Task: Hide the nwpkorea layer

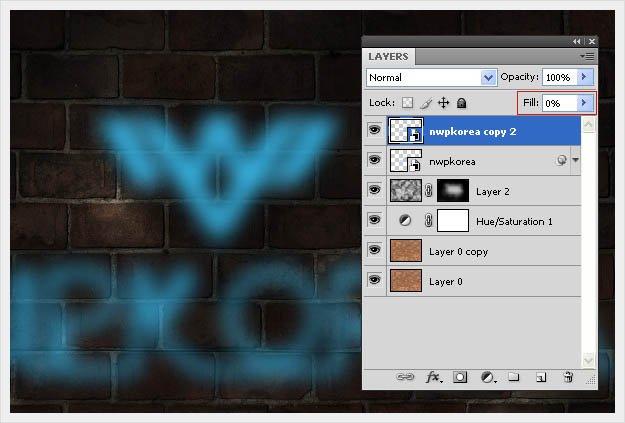Action: point(374,160)
